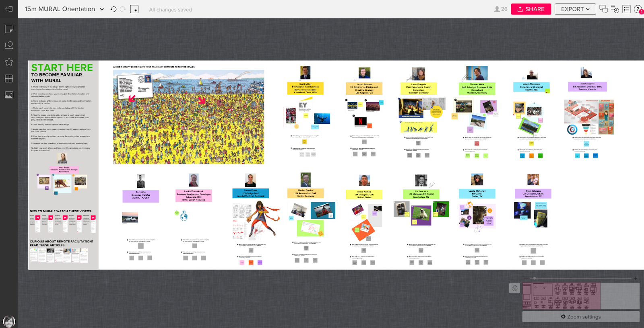Click the zoom in plus icon
The image size is (644, 328).
tap(636, 278)
